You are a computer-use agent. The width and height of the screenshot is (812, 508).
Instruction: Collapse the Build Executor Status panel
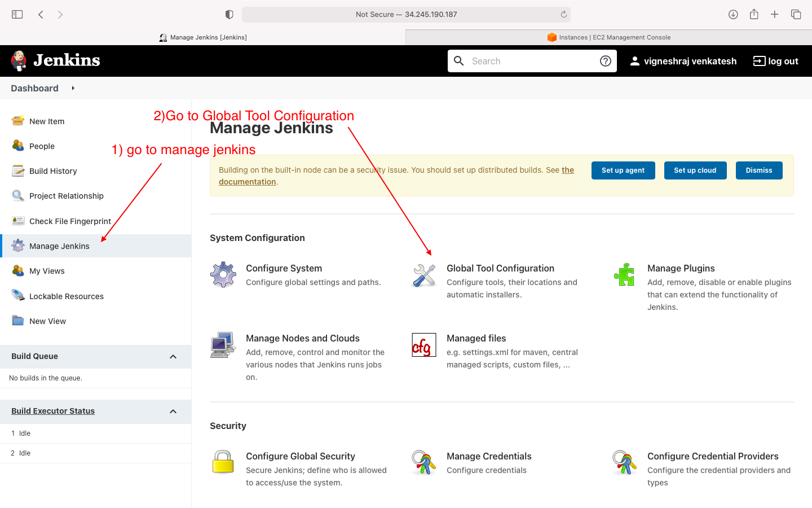click(173, 411)
